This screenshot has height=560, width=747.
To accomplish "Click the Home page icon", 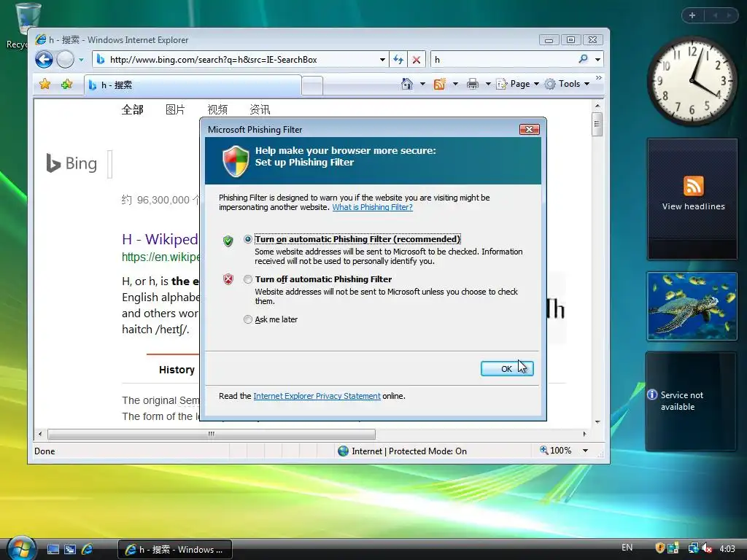I will pos(406,84).
